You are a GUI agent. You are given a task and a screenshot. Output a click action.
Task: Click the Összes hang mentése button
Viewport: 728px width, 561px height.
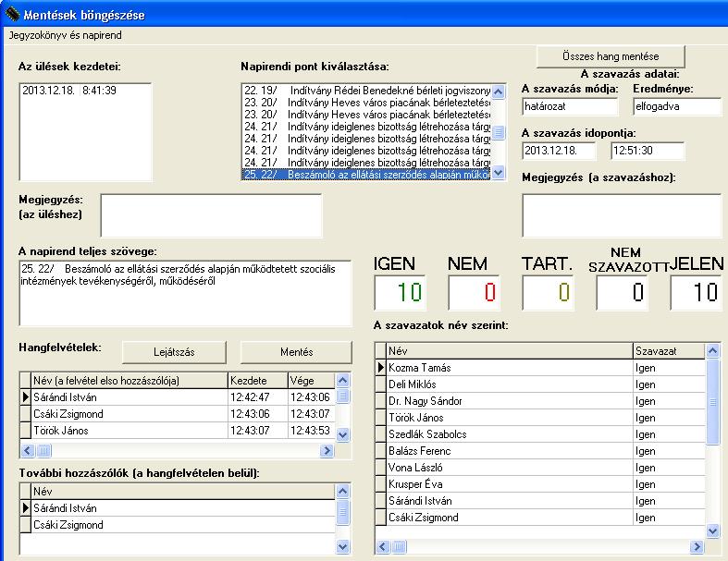pyautogui.click(x=611, y=56)
